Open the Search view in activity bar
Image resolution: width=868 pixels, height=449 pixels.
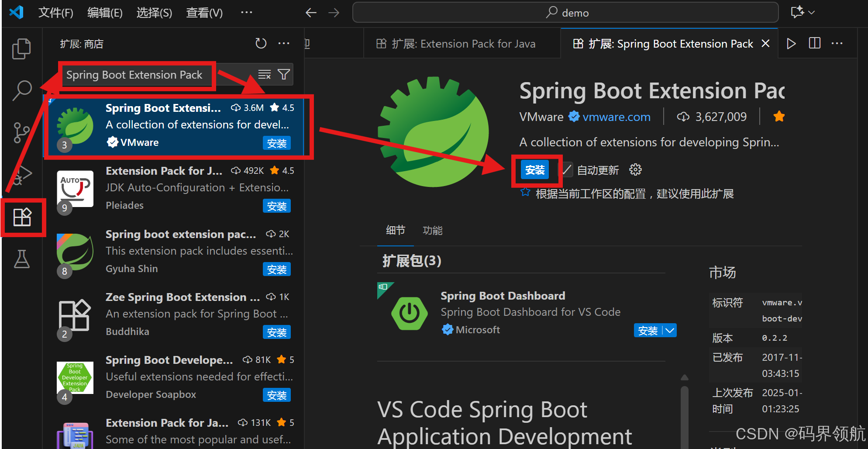point(21,90)
